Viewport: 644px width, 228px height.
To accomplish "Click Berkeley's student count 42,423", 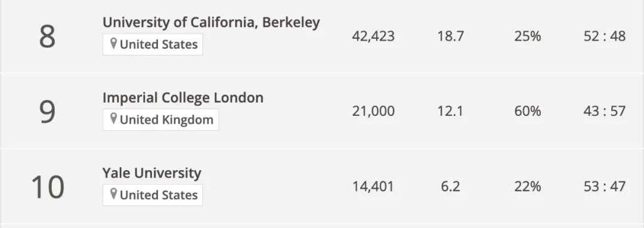I will pyautogui.click(x=373, y=36).
